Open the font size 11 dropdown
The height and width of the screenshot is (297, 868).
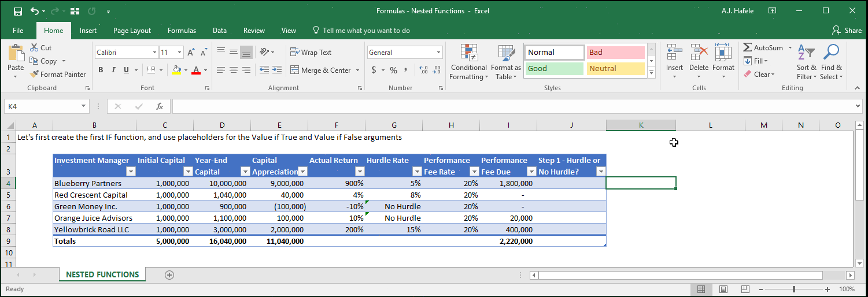[x=180, y=53]
